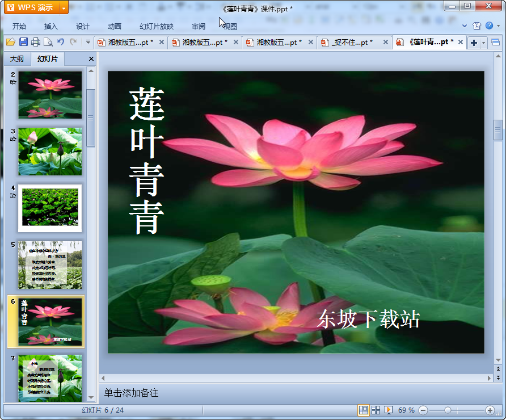The height and width of the screenshot is (420, 506).
Task: Click the Print icon in the toolbar
Action: 36,42
